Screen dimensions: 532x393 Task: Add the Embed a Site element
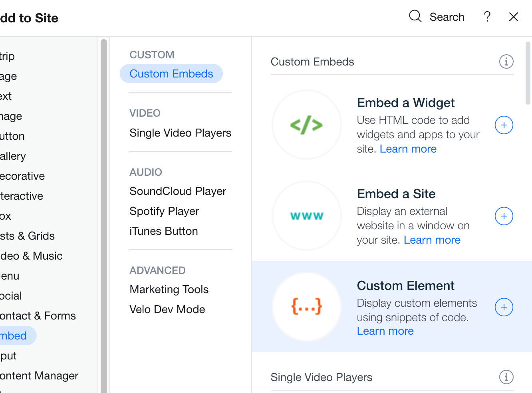pos(504,216)
